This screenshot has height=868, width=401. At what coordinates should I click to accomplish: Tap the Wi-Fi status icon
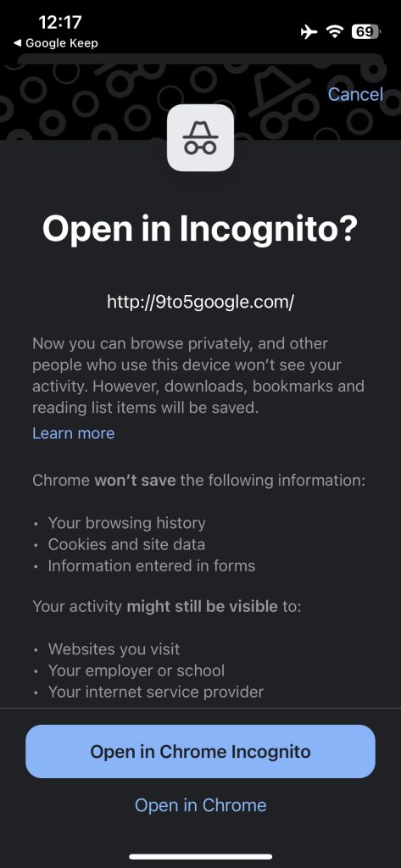pyautogui.click(x=335, y=31)
